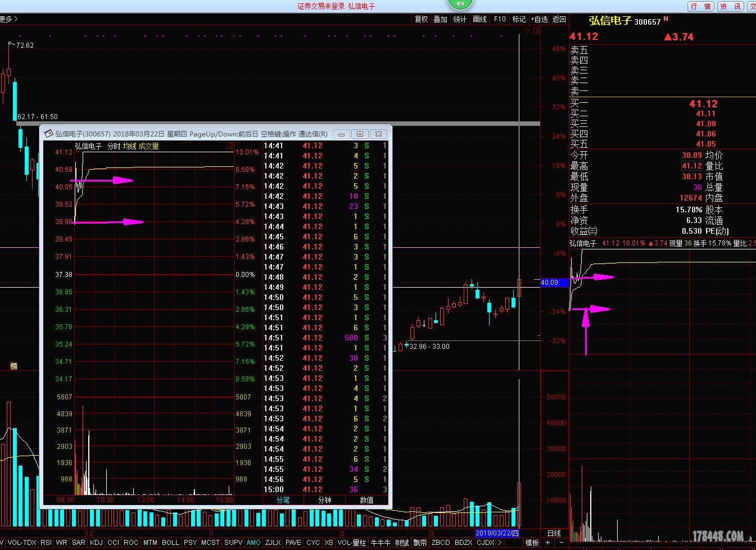756x550 pixels.
Task: Select the 14:51 trade row with 500 volume
Action: pyautogui.click(x=325, y=338)
